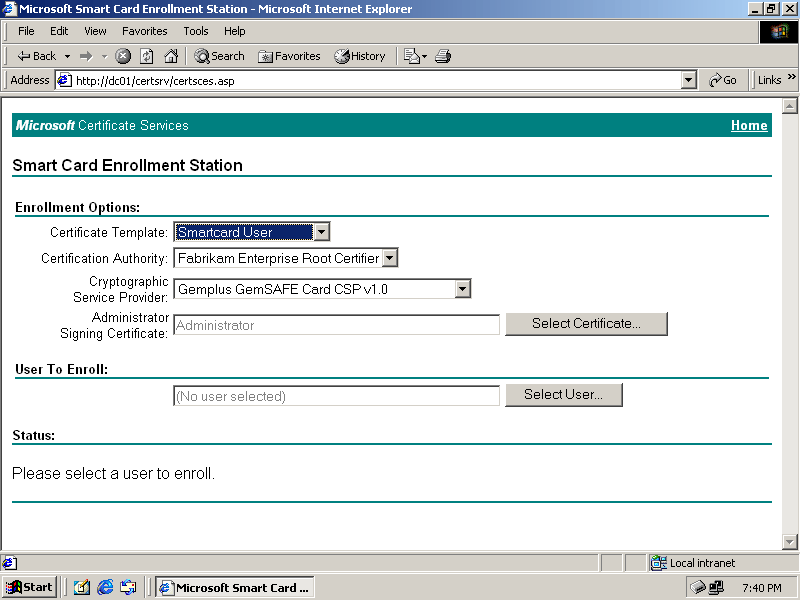The image size is (800, 600).
Task: Click the Select Certificate button
Action: [x=586, y=324]
